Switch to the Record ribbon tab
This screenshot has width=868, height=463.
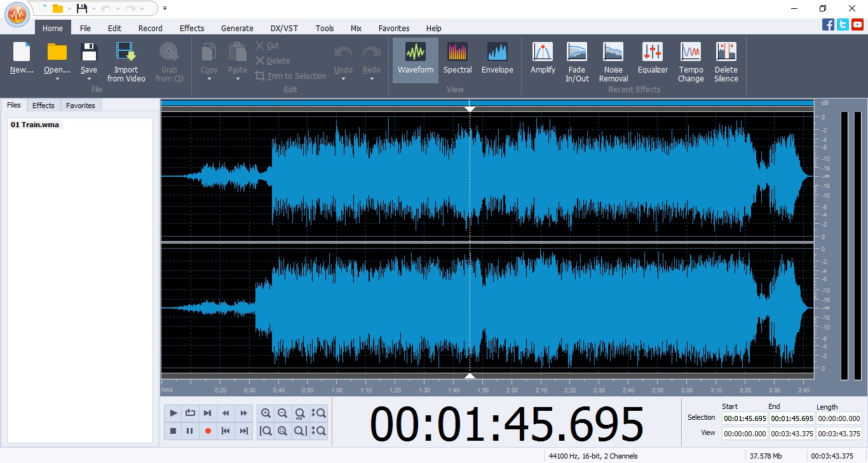pyautogui.click(x=151, y=28)
